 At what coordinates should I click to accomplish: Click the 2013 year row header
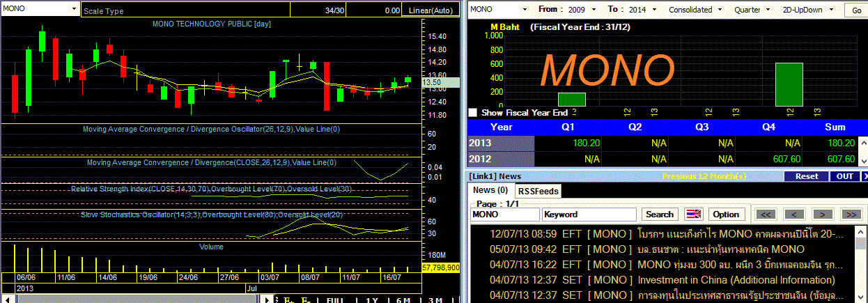pyautogui.click(x=500, y=143)
